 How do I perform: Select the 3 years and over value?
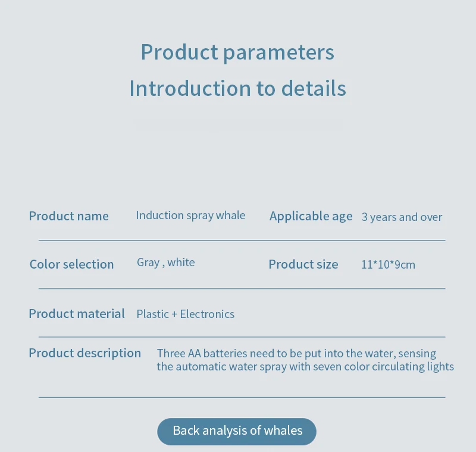[402, 217]
